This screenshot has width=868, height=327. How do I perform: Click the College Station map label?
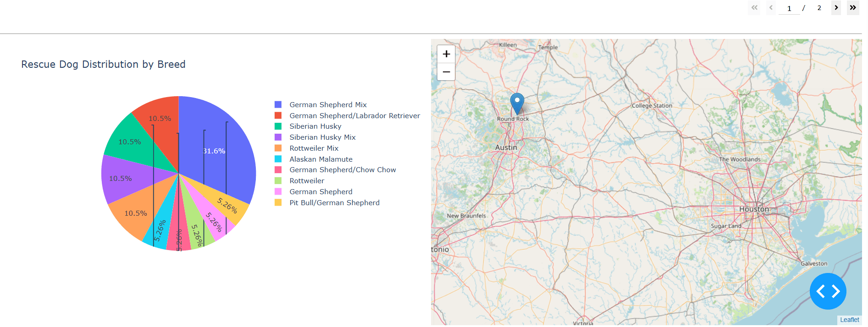[x=652, y=106]
